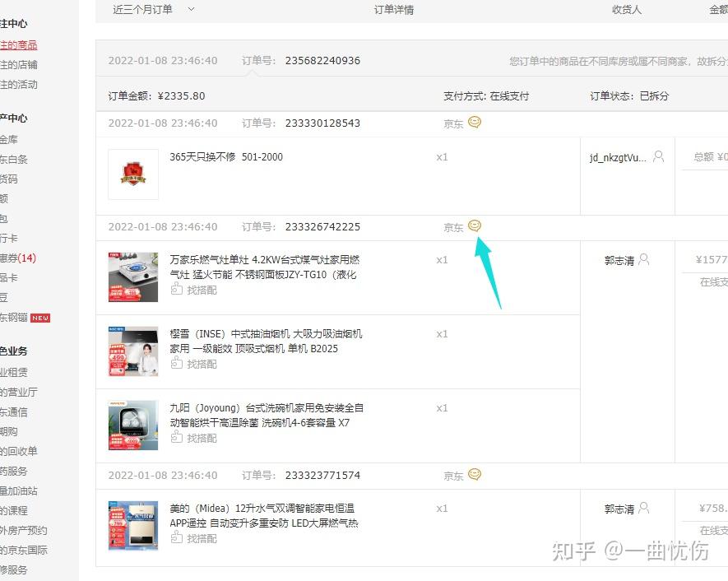Open chat icon for order 233330128543
Screen dimensions: 728x581
click(x=474, y=122)
